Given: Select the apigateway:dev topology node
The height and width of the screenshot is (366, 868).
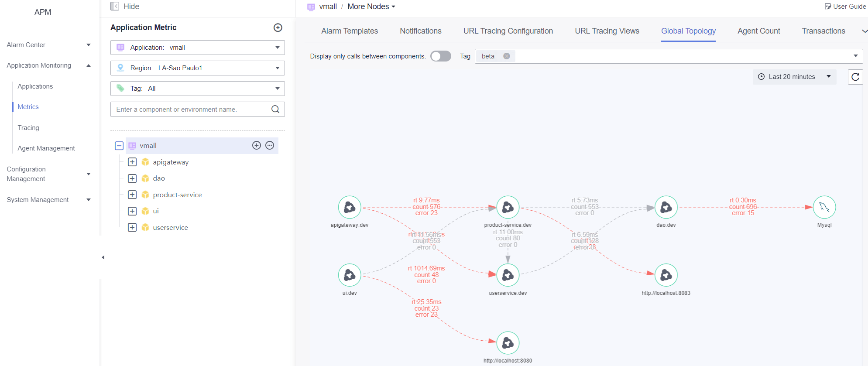Looking at the screenshot, I should pos(350,207).
